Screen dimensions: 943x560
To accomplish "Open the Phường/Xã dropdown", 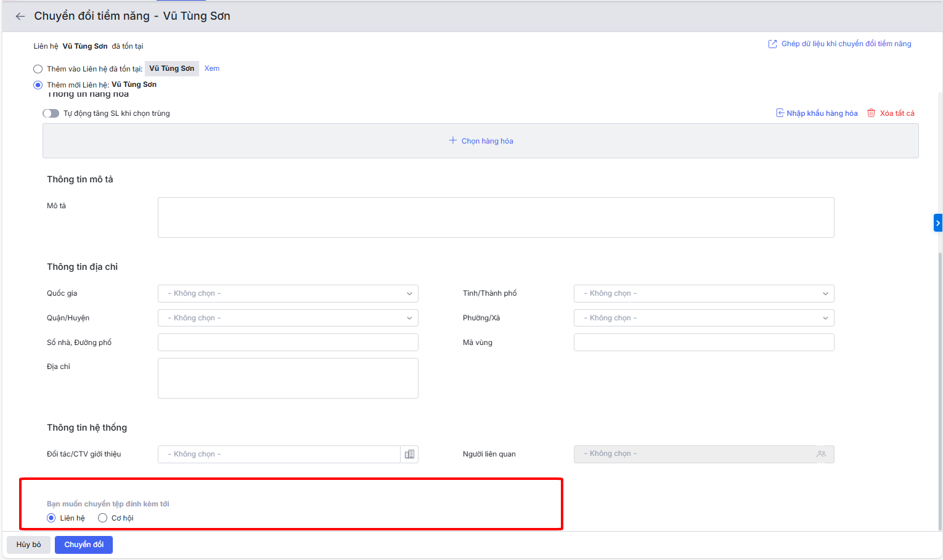I will click(703, 319).
